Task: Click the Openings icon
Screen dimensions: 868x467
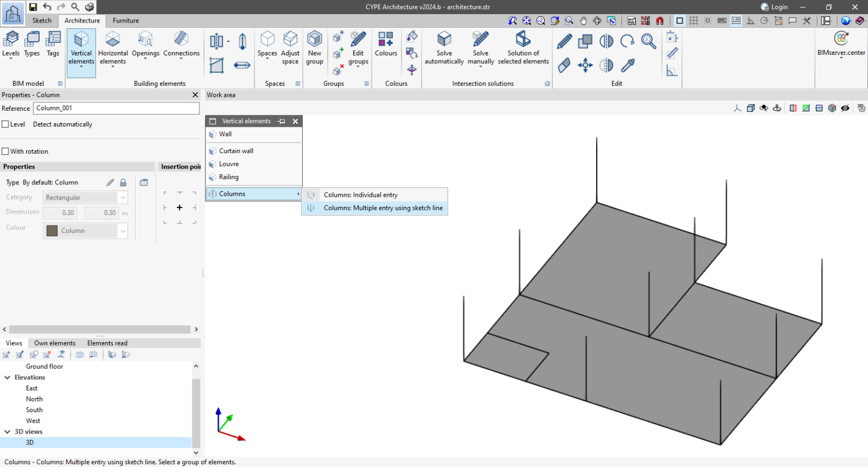Action: click(x=145, y=44)
